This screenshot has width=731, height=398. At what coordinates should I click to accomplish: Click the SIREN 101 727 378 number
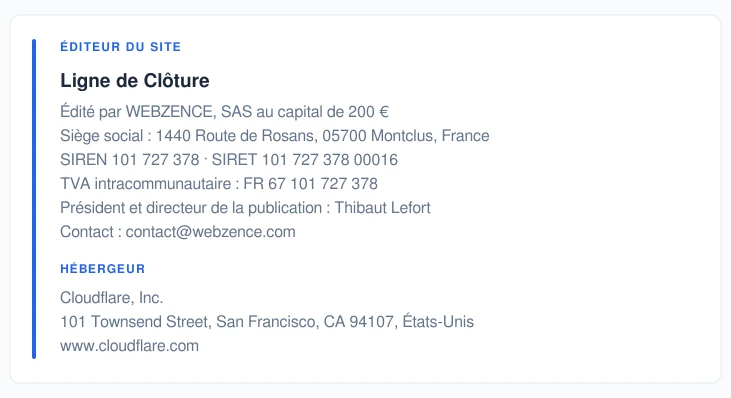tap(130, 160)
